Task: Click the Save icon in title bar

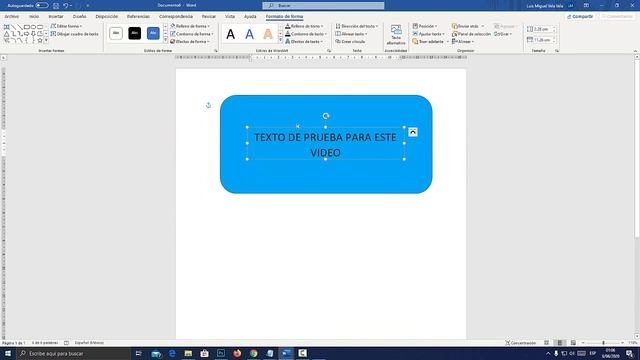Action: [56, 6]
